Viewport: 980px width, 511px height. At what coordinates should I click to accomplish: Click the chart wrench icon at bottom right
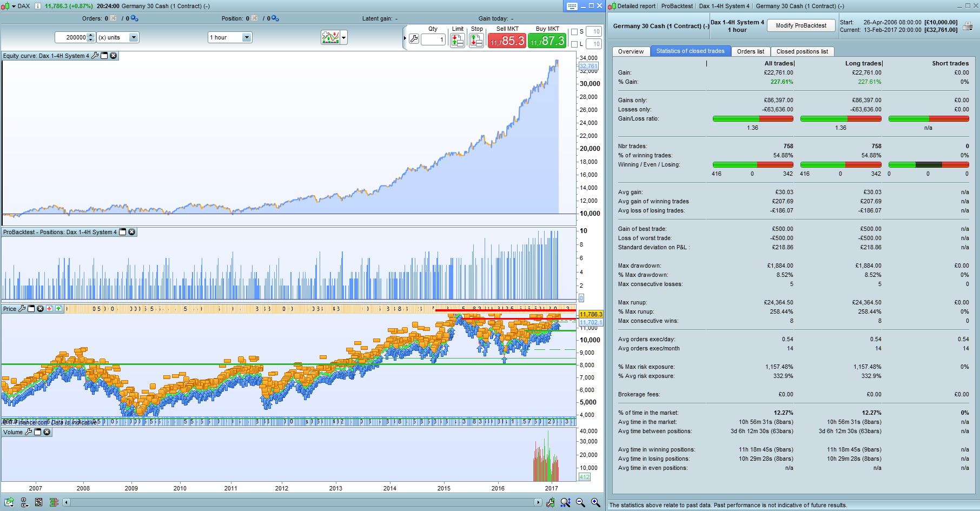click(x=550, y=502)
